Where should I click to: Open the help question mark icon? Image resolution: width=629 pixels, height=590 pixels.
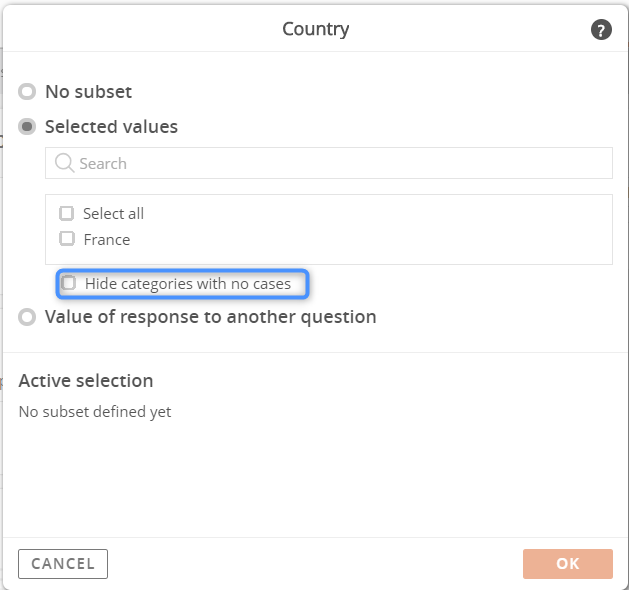point(601,30)
